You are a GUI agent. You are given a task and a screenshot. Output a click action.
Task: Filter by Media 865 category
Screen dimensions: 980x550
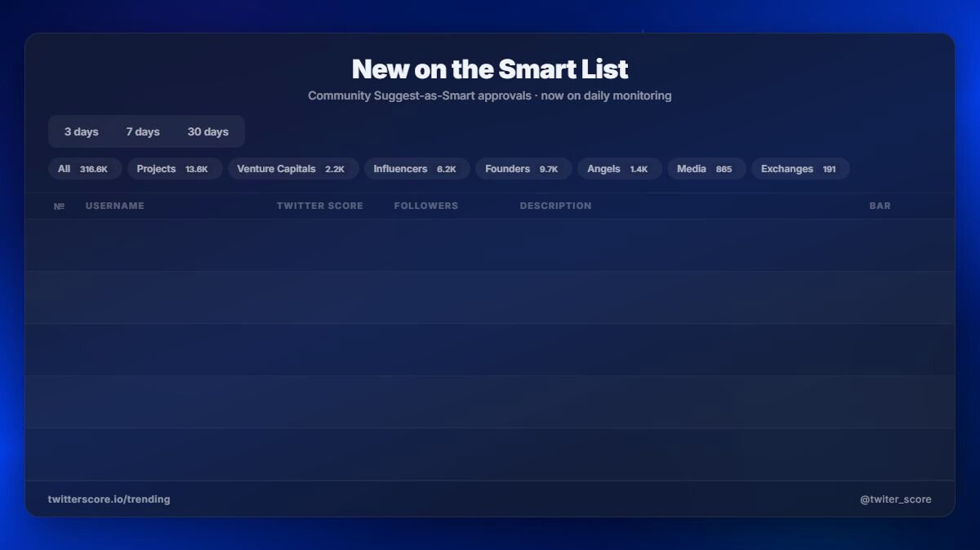706,169
